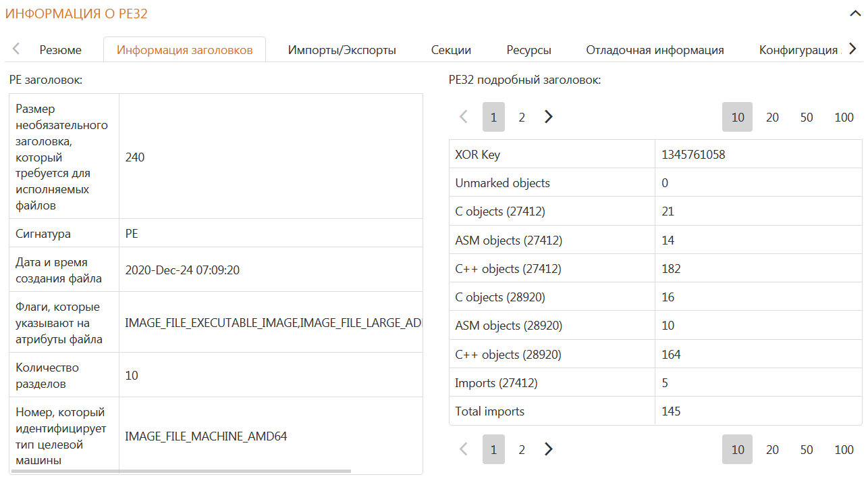Collapse the ИНФОРМАЦИЯ О PE32 panel
This screenshot has height=479, width=868.
point(853,13)
